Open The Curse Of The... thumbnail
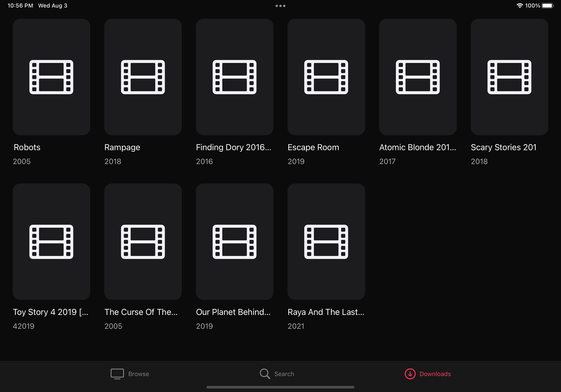Image resolution: width=561 pixels, height=392 pixels. [143, 242]
